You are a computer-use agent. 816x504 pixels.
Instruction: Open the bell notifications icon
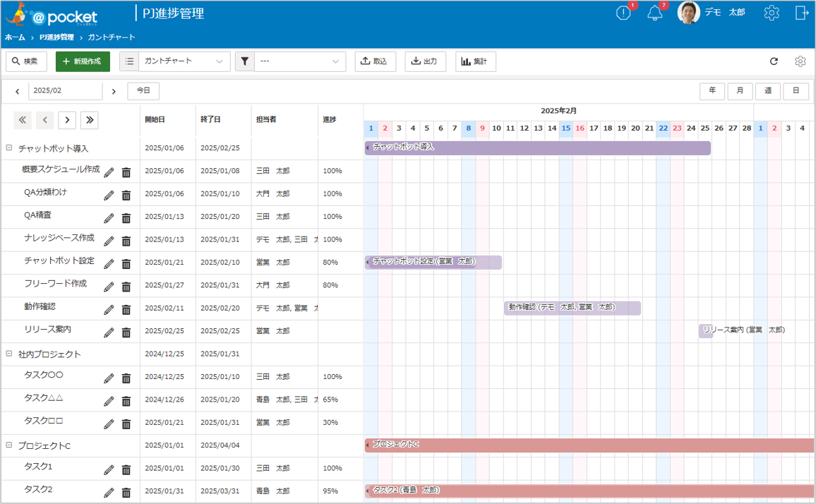pos(654,13)
